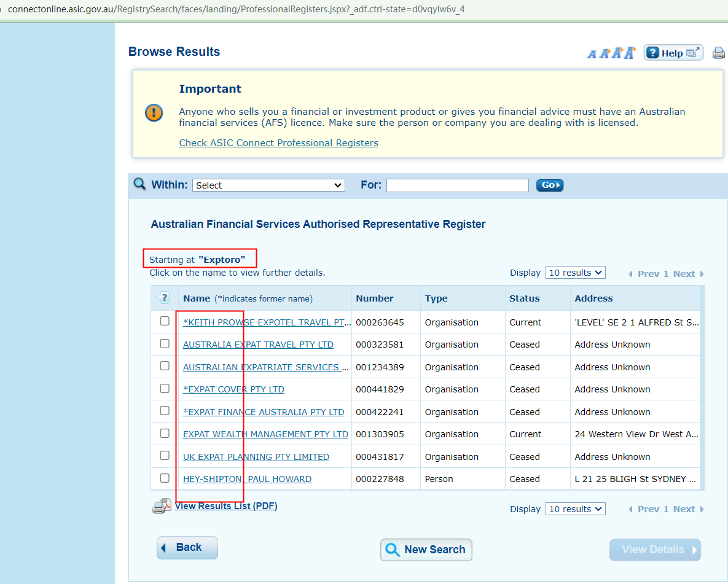Viewport: 728px width, 584px height.
Task: Open EXPAT COVER PTY LTD link
Action: click(233, 389)
